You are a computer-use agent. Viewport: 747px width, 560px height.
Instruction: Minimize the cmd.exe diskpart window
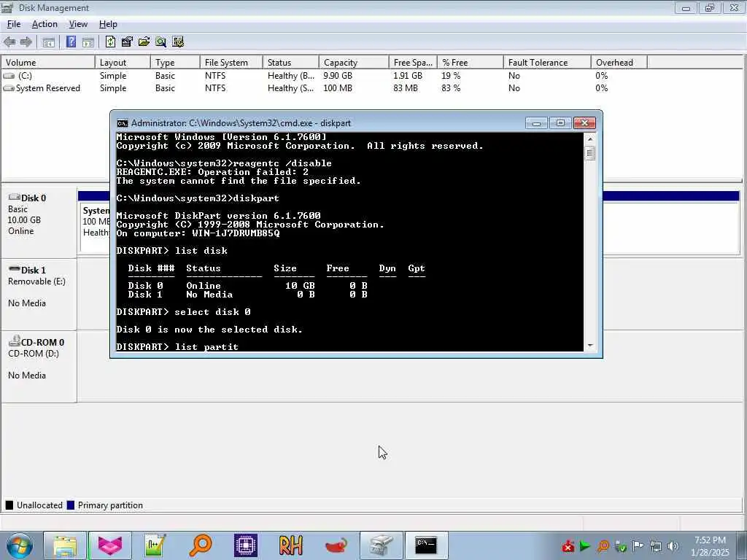(x=536, y=123)
